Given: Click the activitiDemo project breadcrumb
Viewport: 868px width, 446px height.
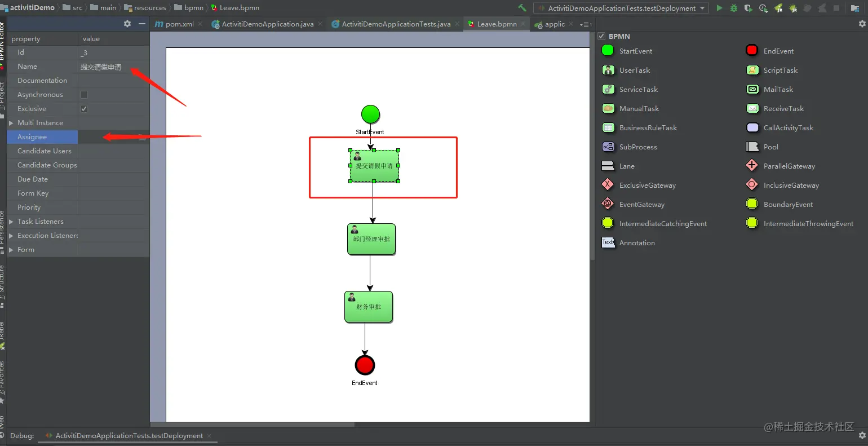Looking at the screenshot, I should pyautogui.click(x=28, y=8).
